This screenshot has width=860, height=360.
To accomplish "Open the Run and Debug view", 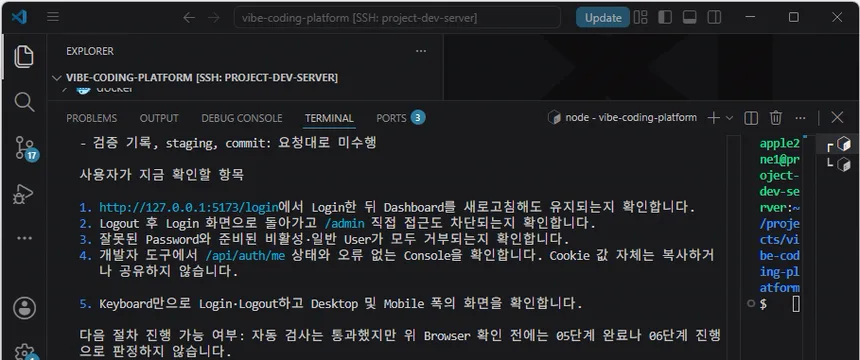I will tap(24, 194).
